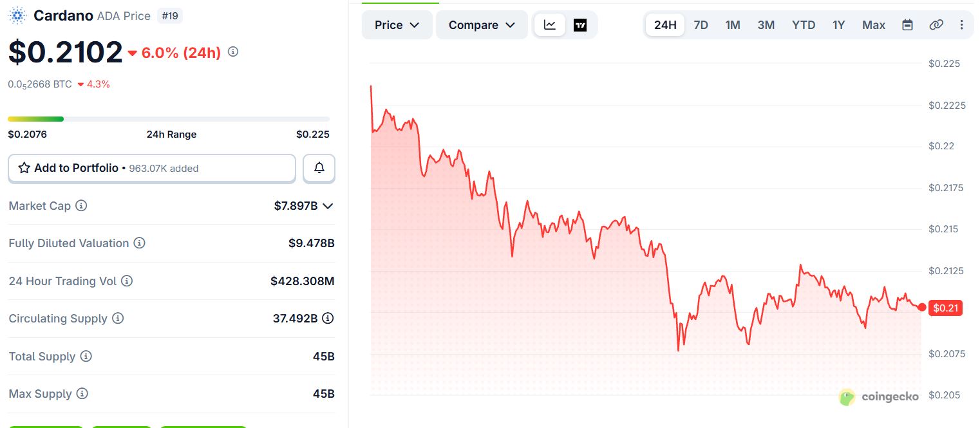
Task: Select the 24H time range
Action: coord(665,25)
